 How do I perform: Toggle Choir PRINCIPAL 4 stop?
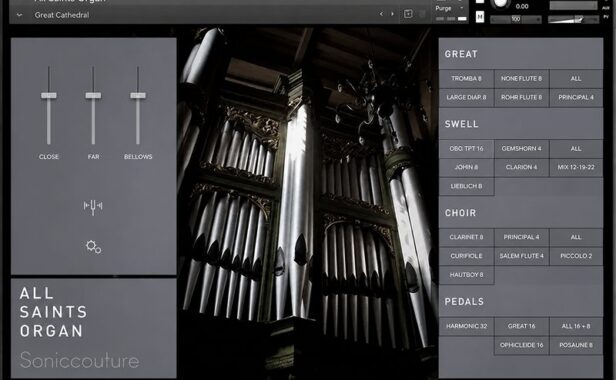click(x=521, y=237)
